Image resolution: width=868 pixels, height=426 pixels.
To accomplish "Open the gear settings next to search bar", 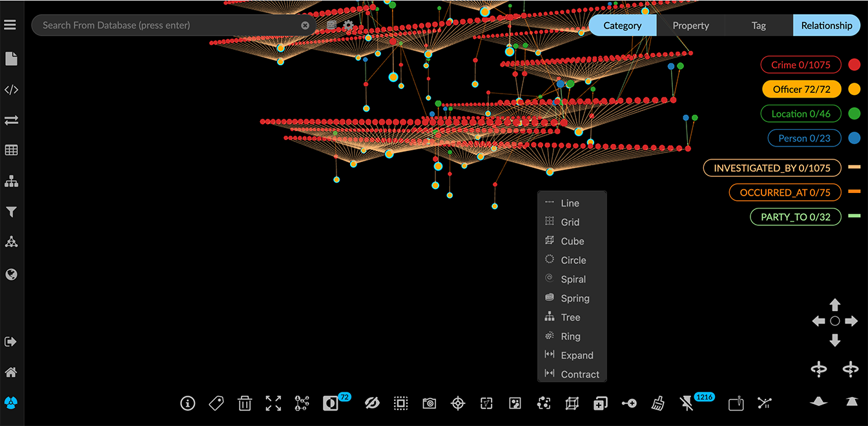I will (x=349, y=26).
